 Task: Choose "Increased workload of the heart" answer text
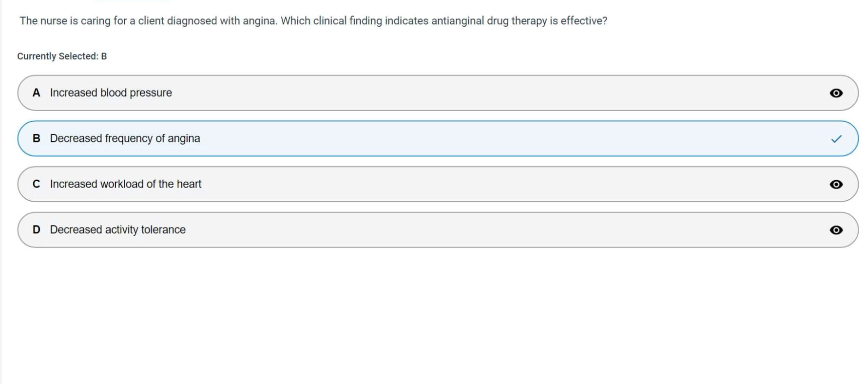click(x=125, y=184)
